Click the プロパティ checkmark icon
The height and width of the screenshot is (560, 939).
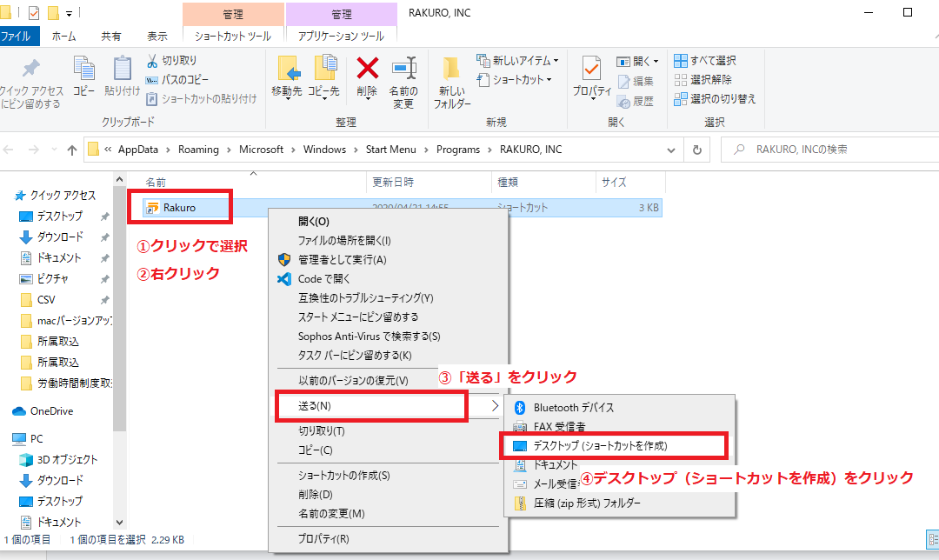click(592, 69)
